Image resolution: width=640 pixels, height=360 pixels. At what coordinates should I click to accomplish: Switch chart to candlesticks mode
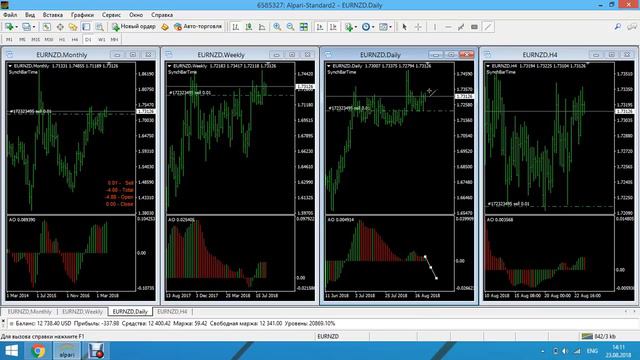click(249, 27)
